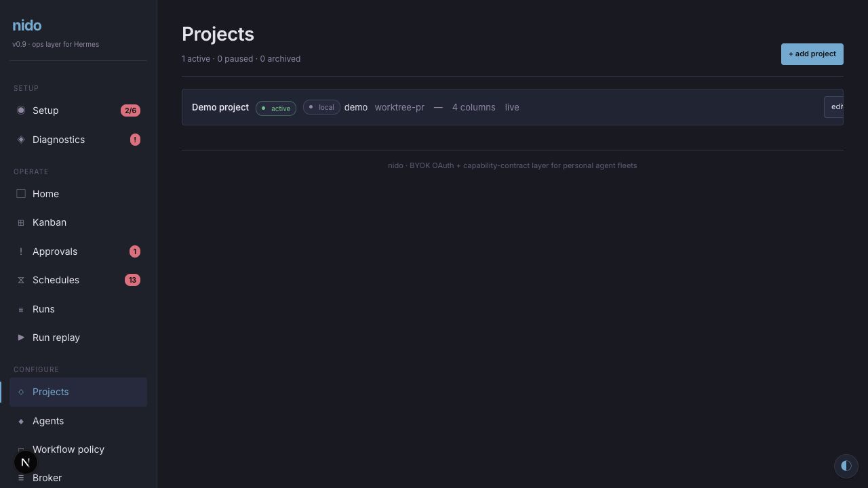
Task: Click the demo slug text
Action: (356, 107)
